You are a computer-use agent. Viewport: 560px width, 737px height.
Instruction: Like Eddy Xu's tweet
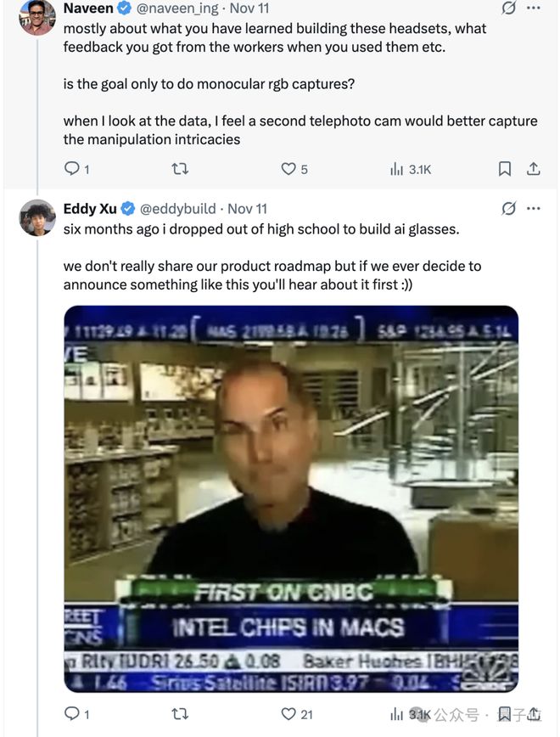tap(288, 714)
